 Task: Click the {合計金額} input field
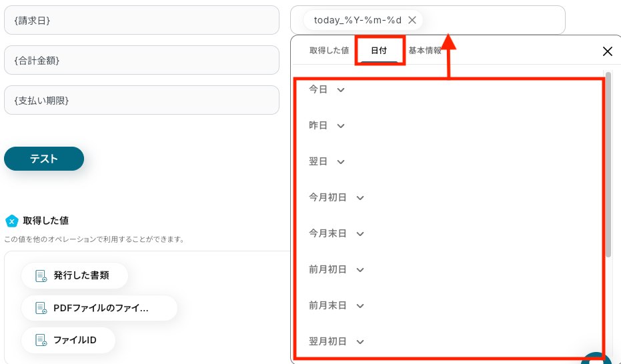click(141, 60)
